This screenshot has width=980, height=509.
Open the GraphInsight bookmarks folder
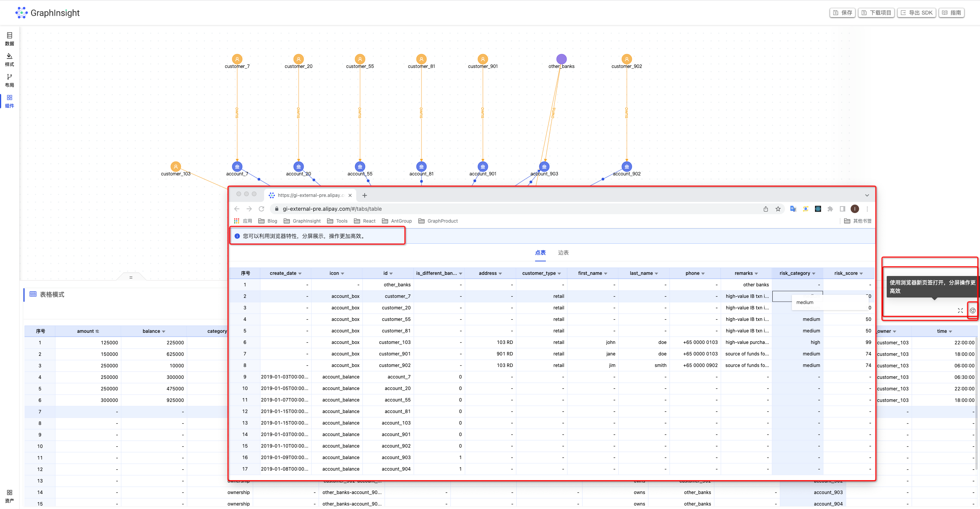click(x=302, y=221)
